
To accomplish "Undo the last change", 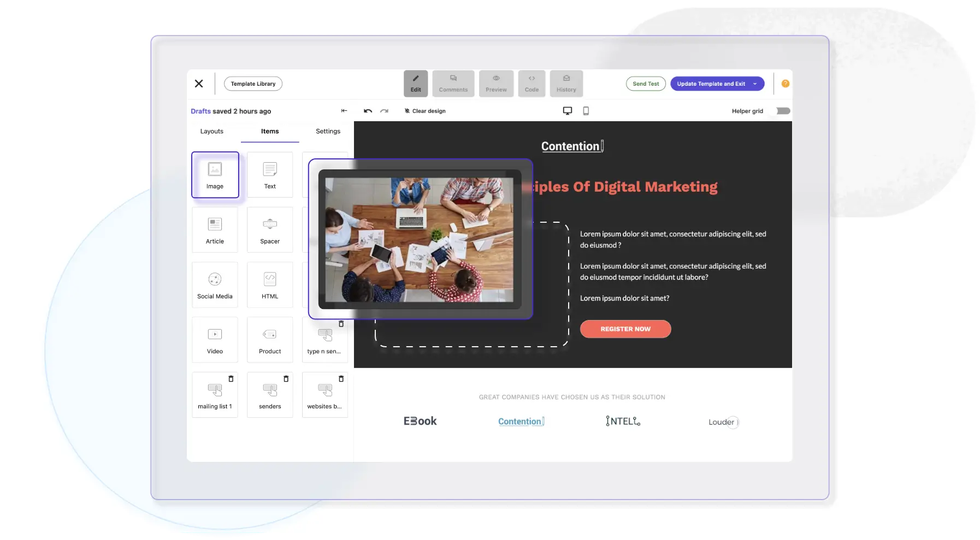I will (x=368, y=111).
